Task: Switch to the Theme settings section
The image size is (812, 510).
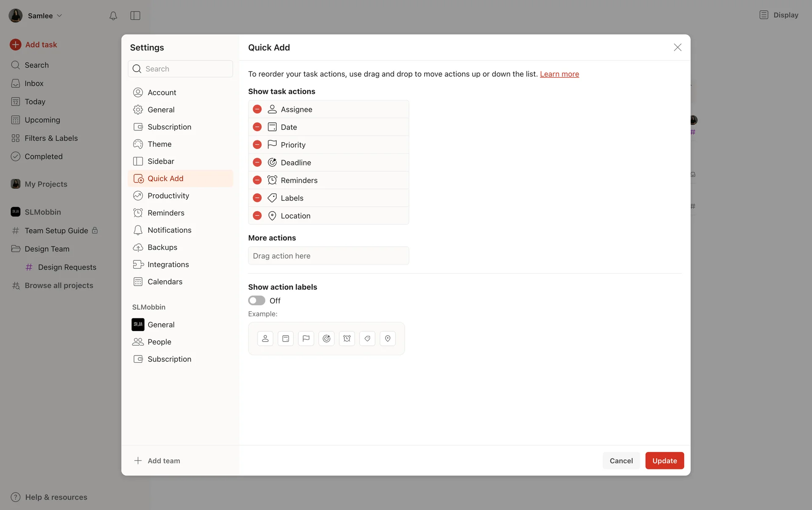Action: pos(159,144)
